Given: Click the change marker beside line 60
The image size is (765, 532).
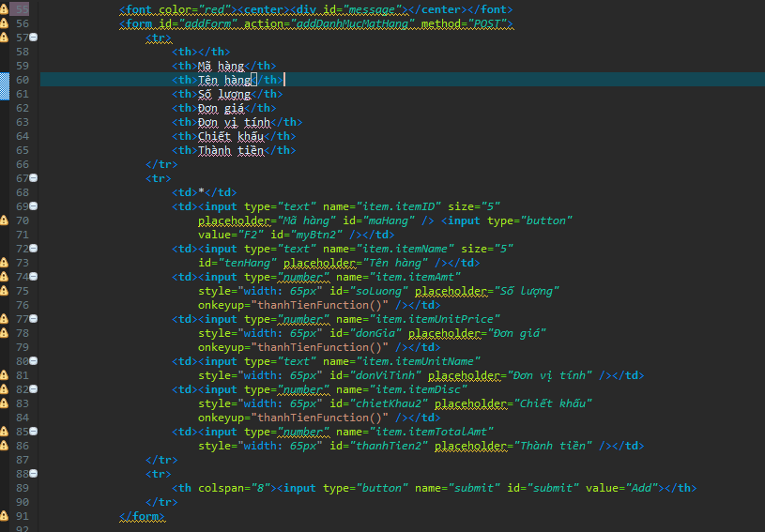Looking at the screenshot, I should coord(5,86).
